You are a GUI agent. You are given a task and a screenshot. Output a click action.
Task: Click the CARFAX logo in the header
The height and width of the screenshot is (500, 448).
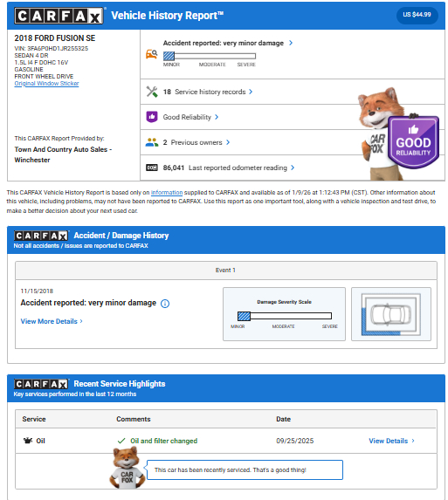point(59,16)
